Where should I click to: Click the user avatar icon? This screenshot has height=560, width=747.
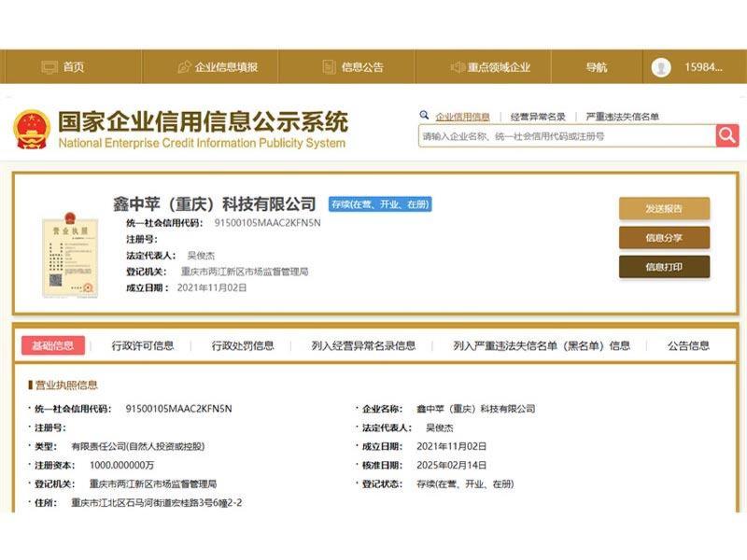point(661,67)
